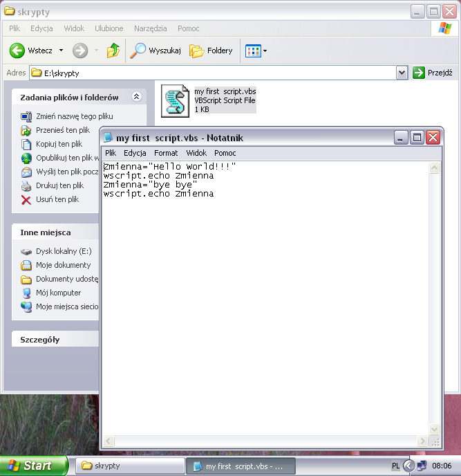461x476 pixels.
Task: Open the views dropdown in toolbar
Action: [x=256, y=51]
